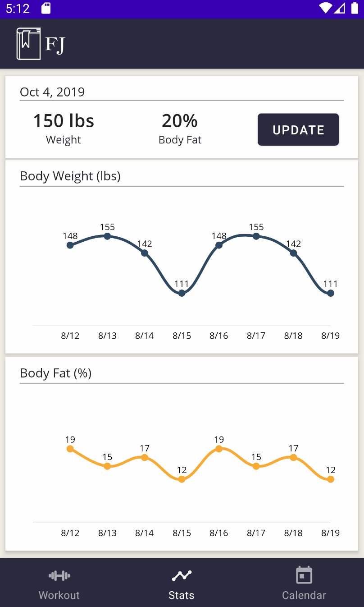Click the Oct 4, 2019 date heading
This screenshot has width=364, height=607.
click(x=52, y=92)
